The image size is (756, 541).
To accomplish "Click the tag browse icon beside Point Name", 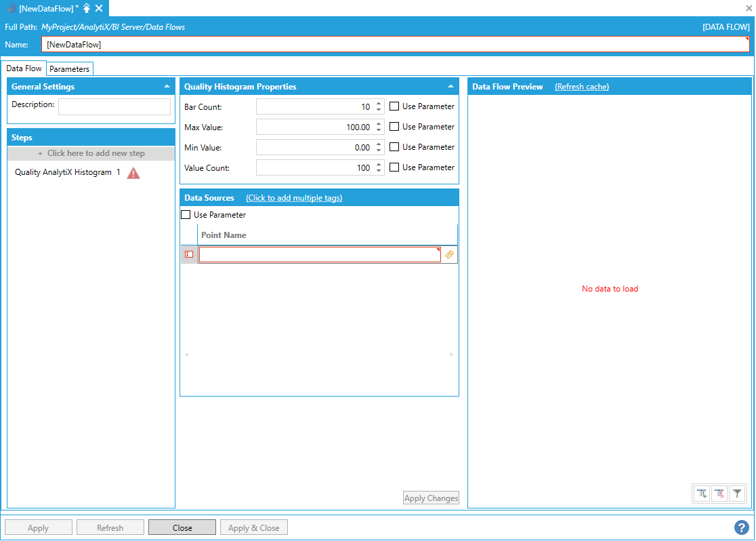I will [450, 254].
